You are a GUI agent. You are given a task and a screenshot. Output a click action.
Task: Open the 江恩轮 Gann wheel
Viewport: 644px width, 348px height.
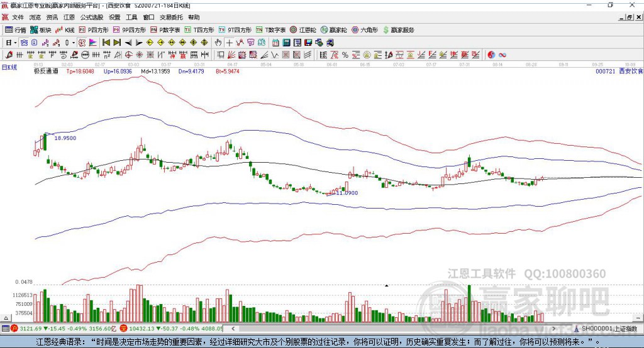point(303,30)
